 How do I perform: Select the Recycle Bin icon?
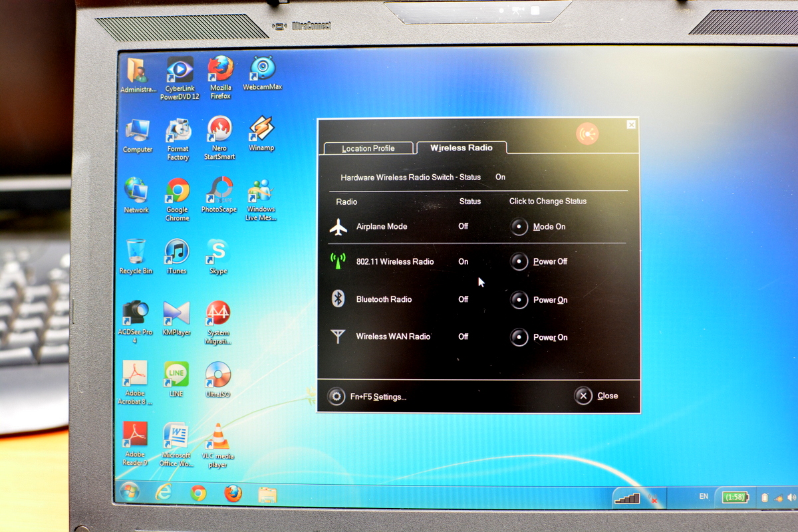(x=136, y=257)
